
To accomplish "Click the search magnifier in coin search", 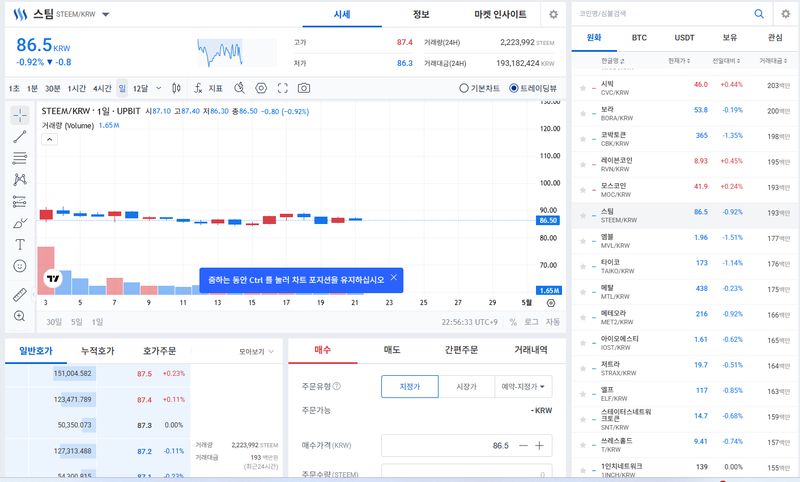I will pos(759,14).
